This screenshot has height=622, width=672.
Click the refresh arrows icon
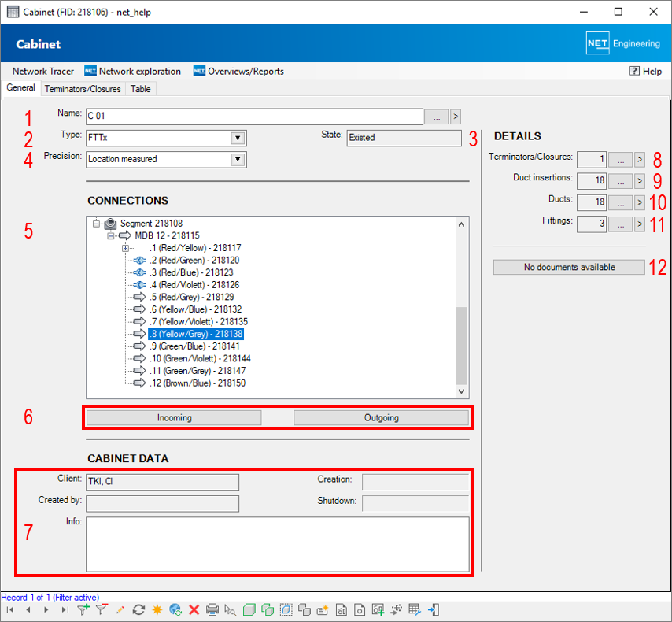(139, 609)
